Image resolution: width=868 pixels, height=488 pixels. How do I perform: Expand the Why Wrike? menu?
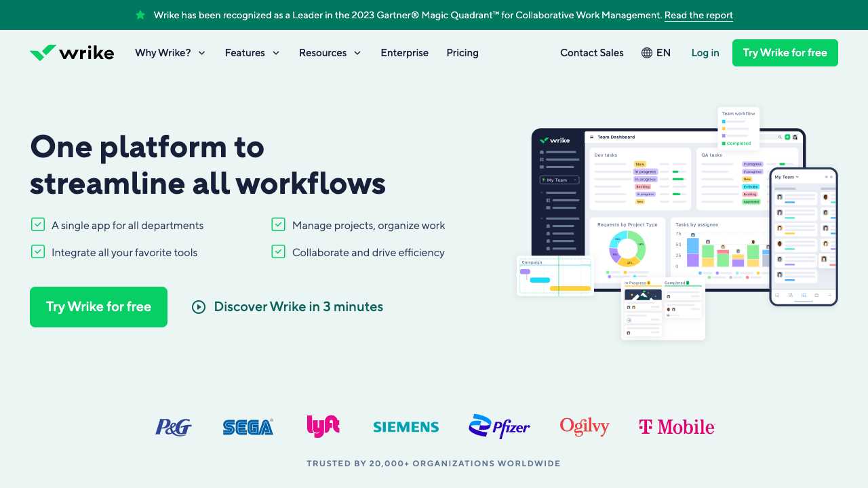click(170, 53)
